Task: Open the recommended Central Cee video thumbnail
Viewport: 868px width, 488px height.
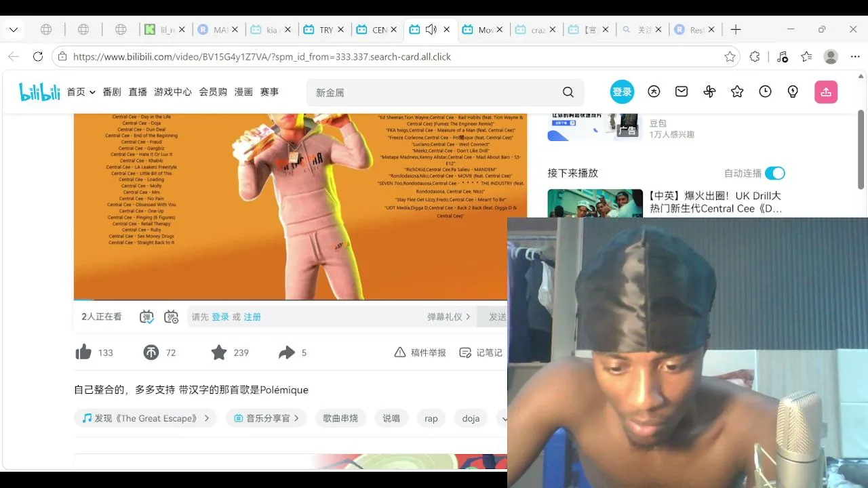Action: pos(595,203)
